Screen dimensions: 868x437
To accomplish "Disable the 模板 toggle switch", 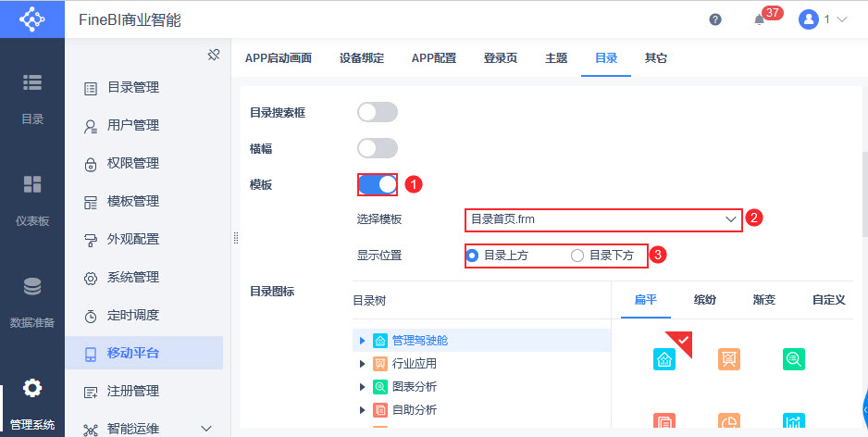I will pyautogui.click(x=378, y=184).
